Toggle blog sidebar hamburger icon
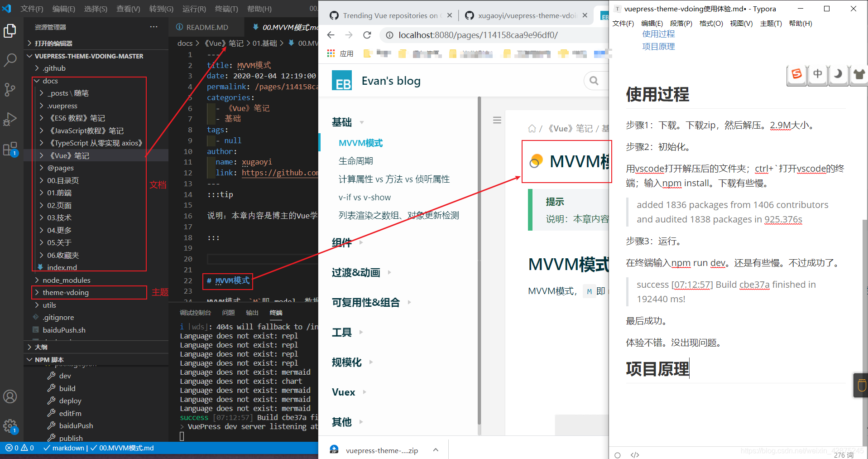Image resolution: width=868 pixels, height=459 pixels. click(x=497, y=120)
